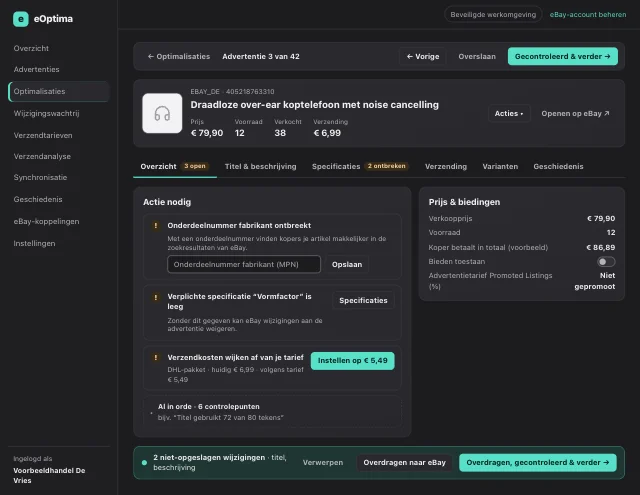
Task: Switch to the Specificaties tab
Action: [x=360, y=166]
